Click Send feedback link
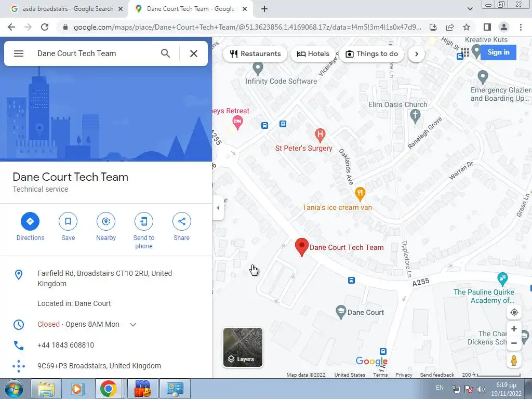The image size is (532, 399). (437, 375)
